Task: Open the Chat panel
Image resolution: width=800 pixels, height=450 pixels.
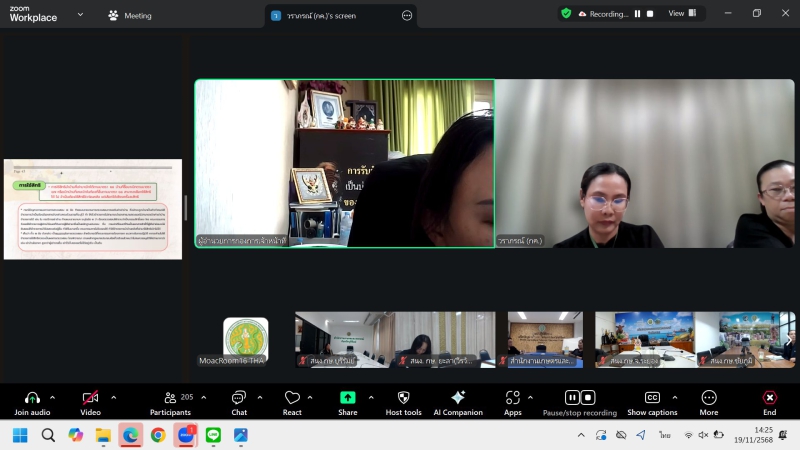Action: [x=239, y=398]
